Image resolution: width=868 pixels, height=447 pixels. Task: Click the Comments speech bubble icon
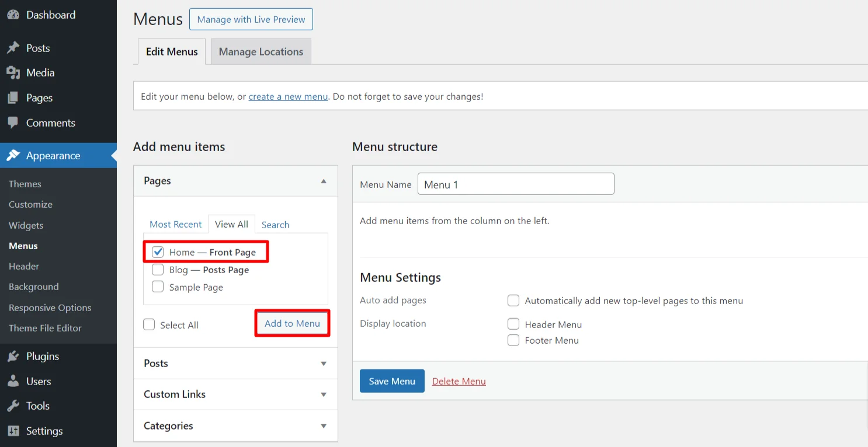(x=13, y=123)
